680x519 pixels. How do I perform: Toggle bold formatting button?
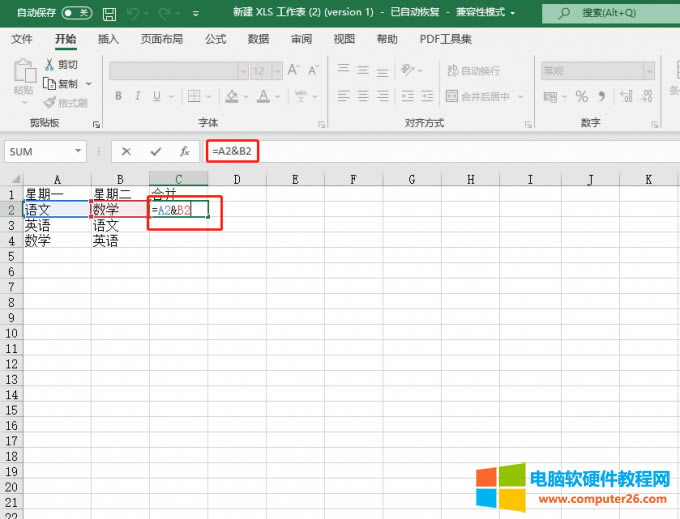click(118, 97)
